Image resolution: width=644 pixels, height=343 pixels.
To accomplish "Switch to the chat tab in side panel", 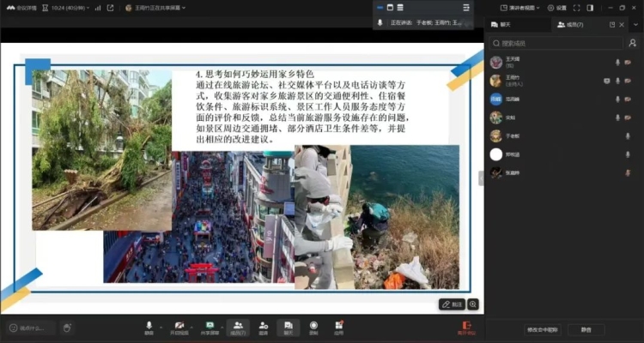I will tap(501, 25).
